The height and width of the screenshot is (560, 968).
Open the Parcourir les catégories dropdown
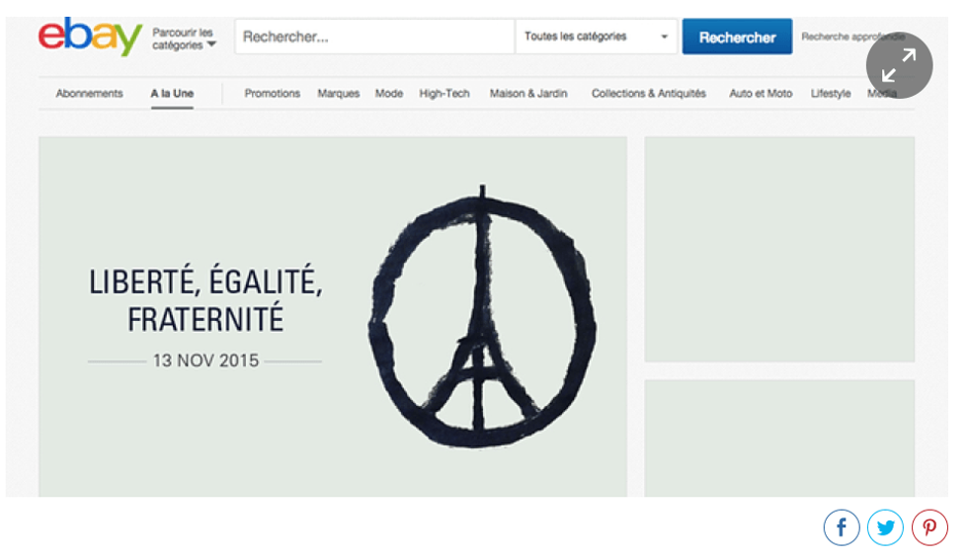[184, 39]
